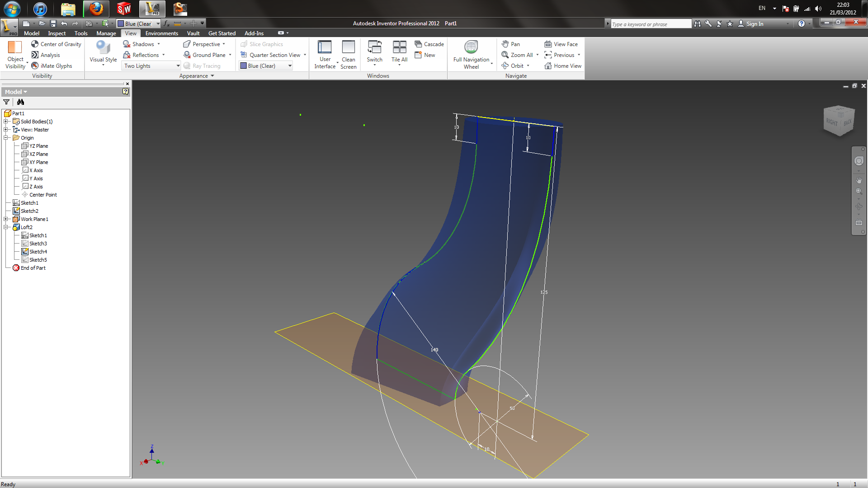This screenshot has height=488, width=868.
Task: Expand the Solid Bodies(1) node
Action: pyautogui.click(x=6, y=122)
